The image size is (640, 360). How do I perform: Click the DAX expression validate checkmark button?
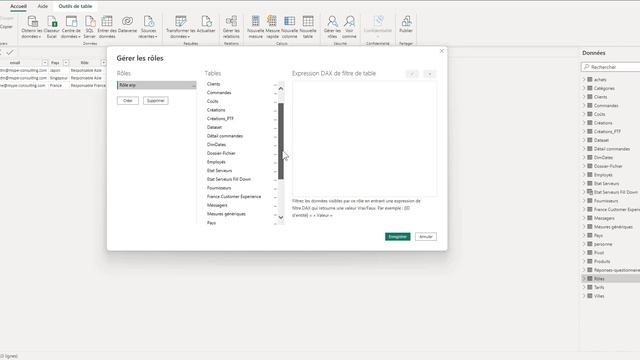click(x=412, y=74)
